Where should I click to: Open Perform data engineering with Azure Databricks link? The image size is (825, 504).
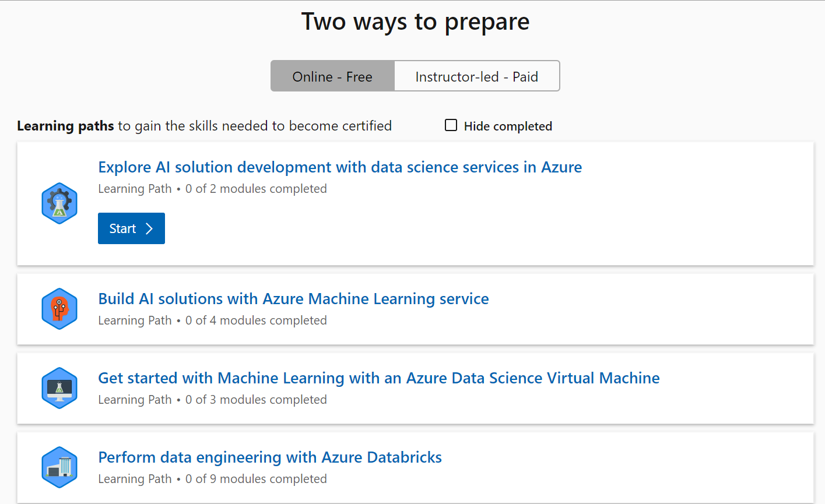coord(270,457)
